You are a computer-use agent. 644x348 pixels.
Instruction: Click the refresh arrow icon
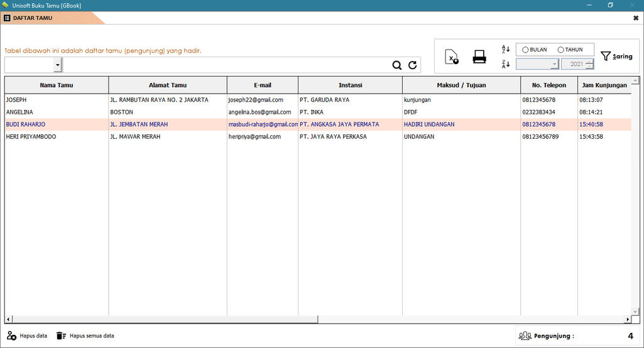413,65
